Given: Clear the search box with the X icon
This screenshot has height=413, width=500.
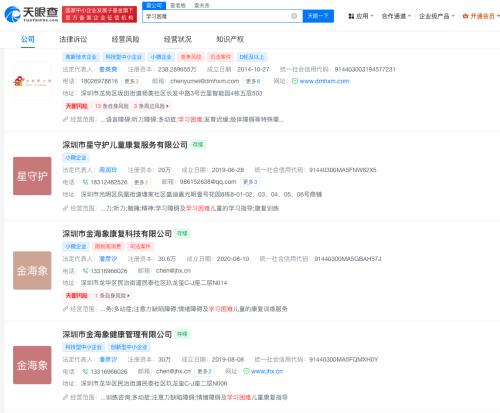Looking at the screenshot, I should point(294,16).
